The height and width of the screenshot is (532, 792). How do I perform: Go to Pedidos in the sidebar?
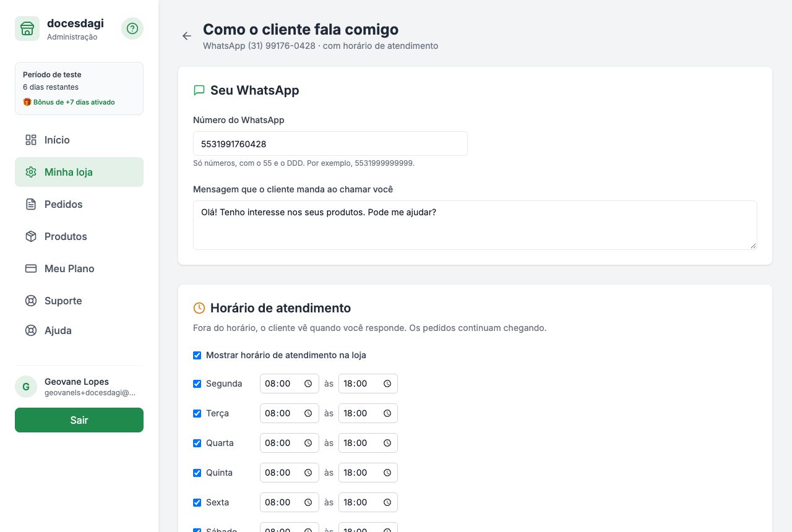click(79, 204)
